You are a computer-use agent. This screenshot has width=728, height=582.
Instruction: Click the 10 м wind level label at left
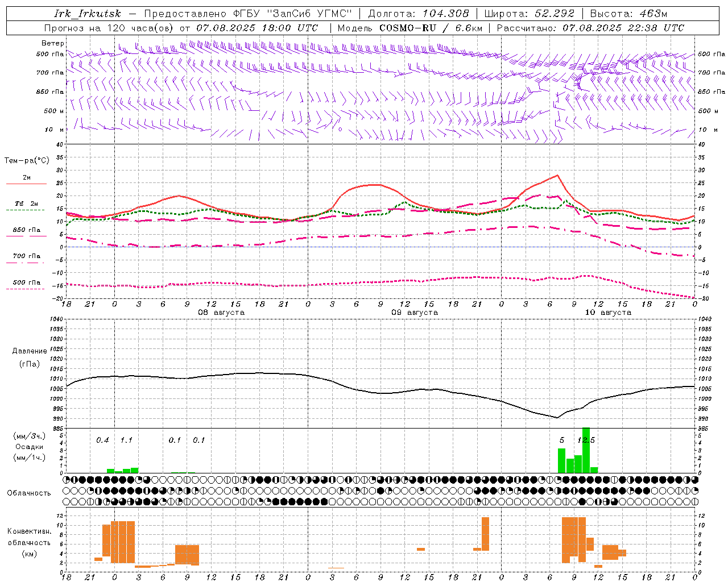coord(55,130)
